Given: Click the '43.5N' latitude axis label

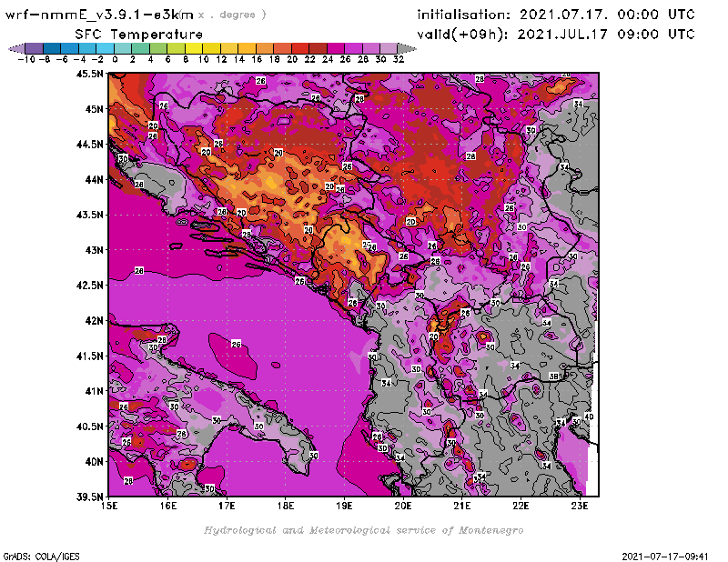Looking at the screenshot, I should click(x=89, y=215).
